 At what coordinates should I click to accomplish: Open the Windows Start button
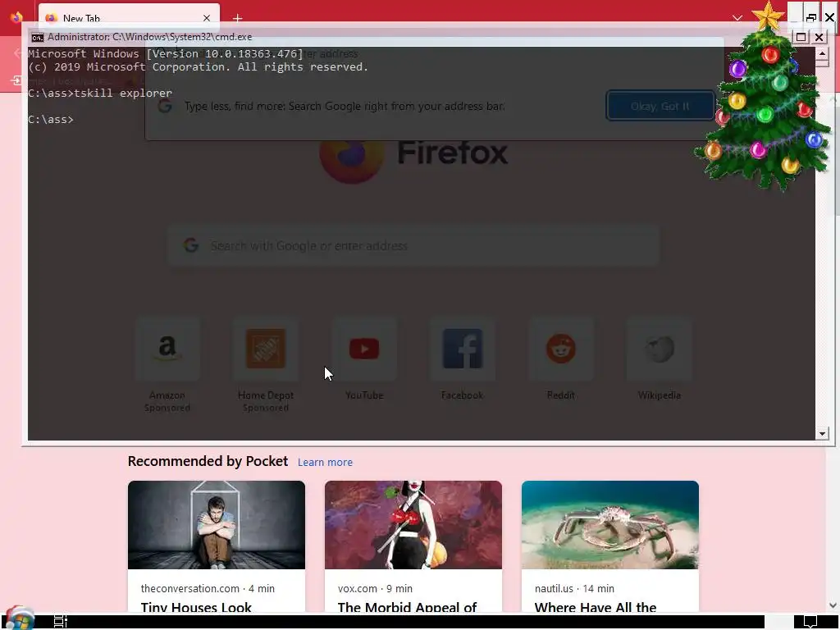click(21, 619)
